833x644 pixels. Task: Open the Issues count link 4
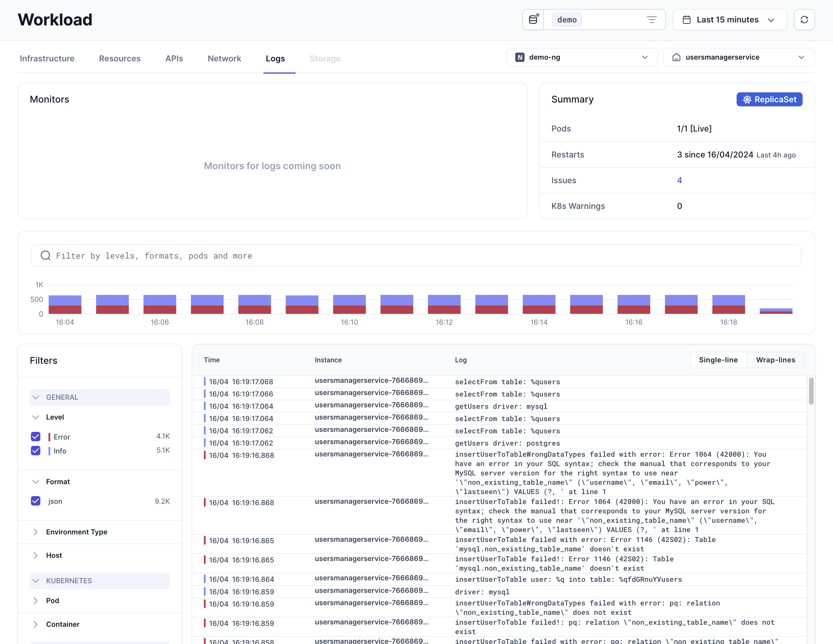[x=679, y=181]
